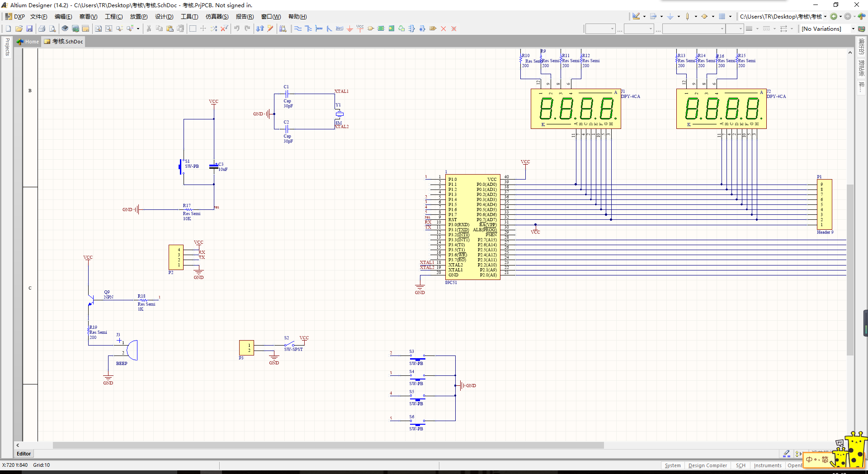
Task: Click the Editor tab at bottom
Action: [x=24, y=454]
